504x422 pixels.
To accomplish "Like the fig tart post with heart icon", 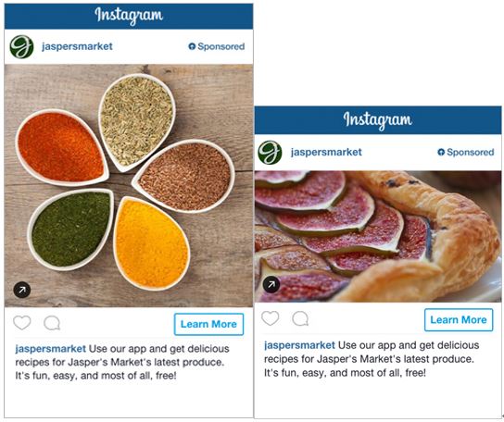I will (271, 318).
